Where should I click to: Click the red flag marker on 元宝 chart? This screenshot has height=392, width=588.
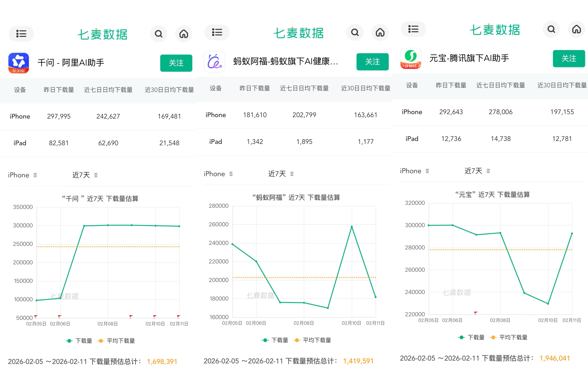(x=476, y=313)
